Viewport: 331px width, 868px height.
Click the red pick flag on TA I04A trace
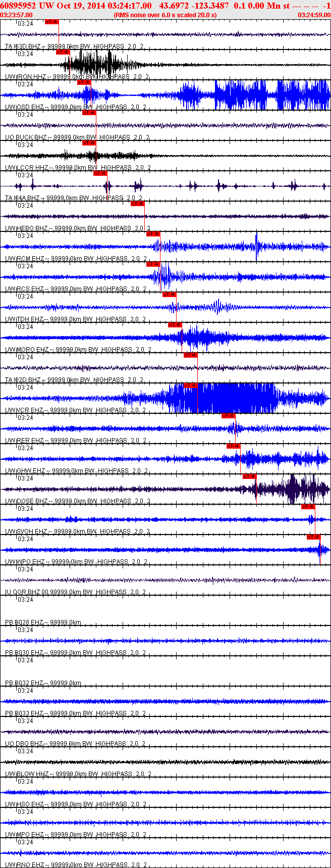pyautogui.click(x=100, y=173)
